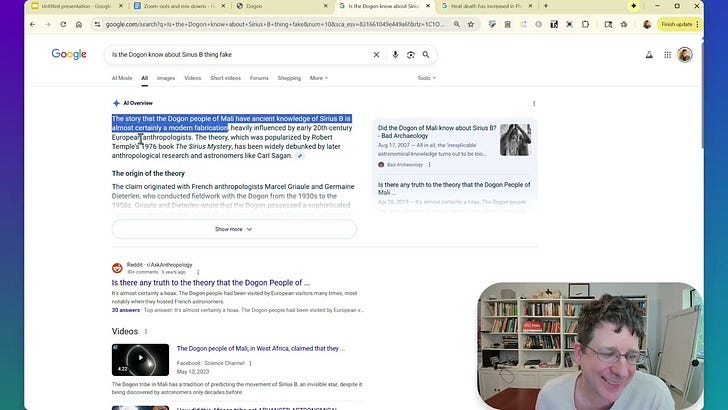Screen dimensions: 728x410
Task: Click the Reddit r/AskAnthropology favicon
Action: (x=117, y=268)
